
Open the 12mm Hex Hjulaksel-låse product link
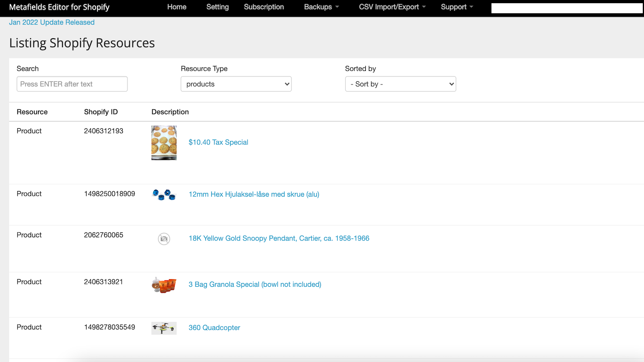point(254,194)
